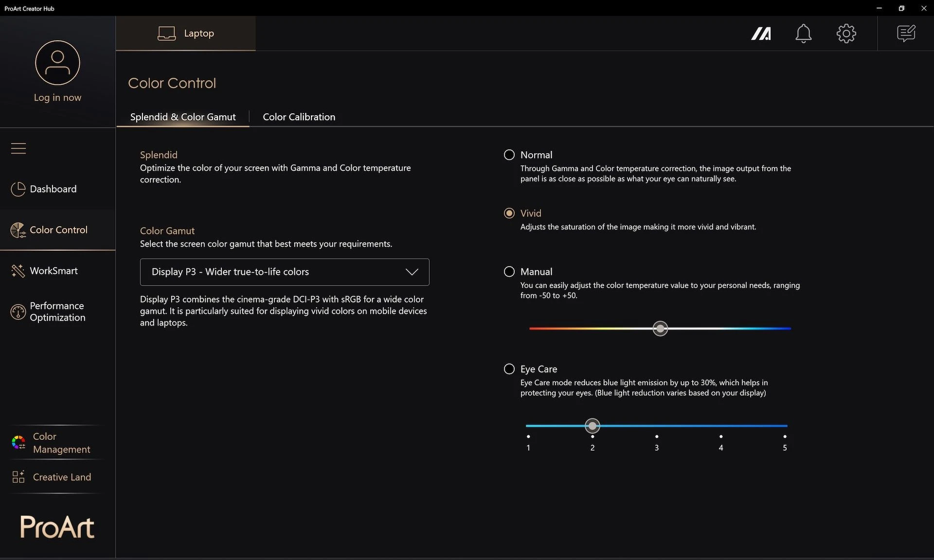934x560 pixels.
Task: Select the Normal splendid mode
Action: pos(509,155)
